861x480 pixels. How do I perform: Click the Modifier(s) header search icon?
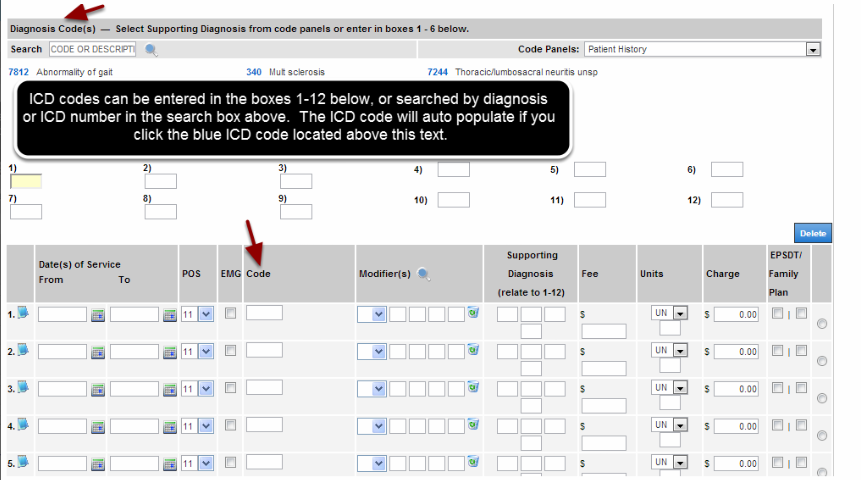(x=424, y=274)
